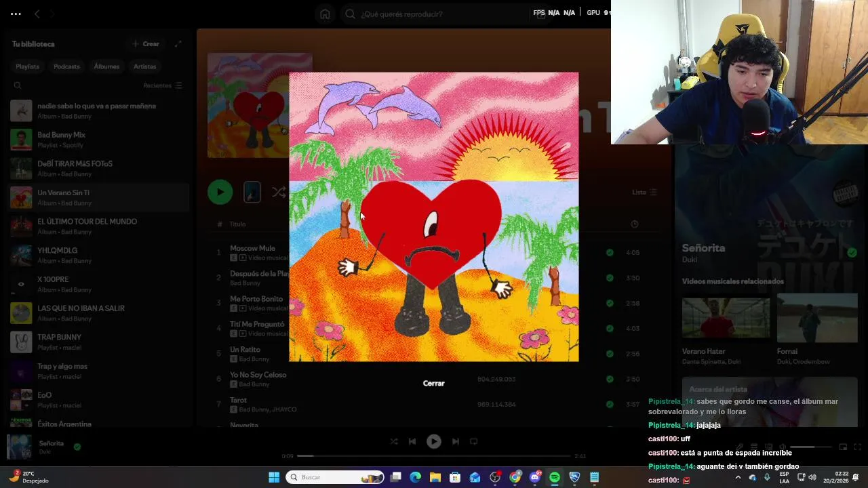Go back with the left arrow

click(37, 14)
